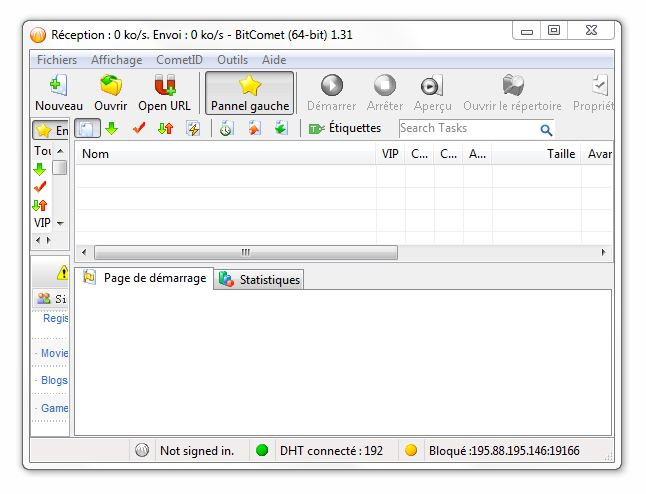Click the green DHT status indicator
Screen dimensions: 646x494
(x=262, y=450)
